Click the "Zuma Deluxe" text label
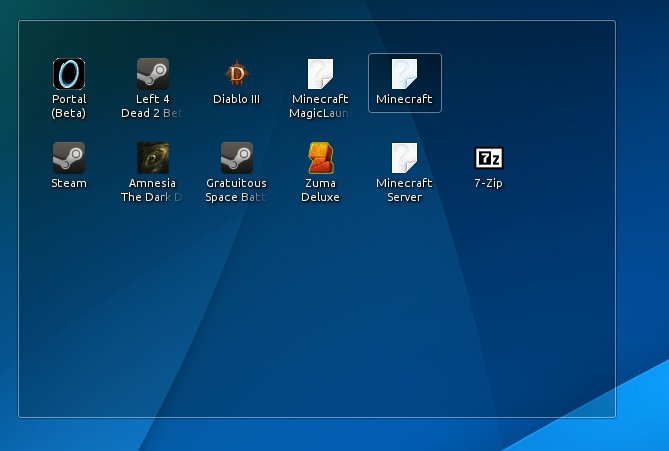 (x=321, y=190)
